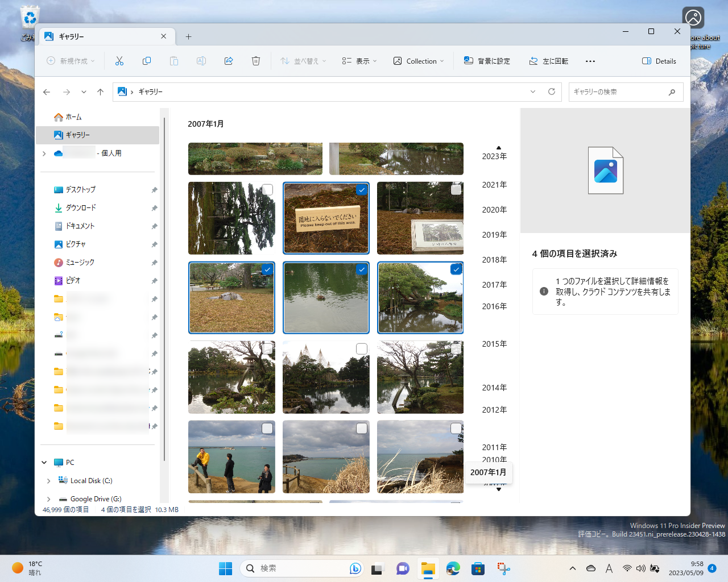The width and height of the screenshot is (728, 582).
Task: Click the 左に回転 rotate button
Action: pos(548,61)
